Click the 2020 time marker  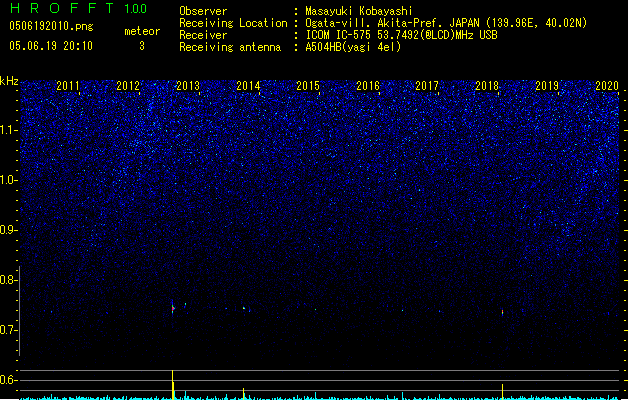coord(607,86)
